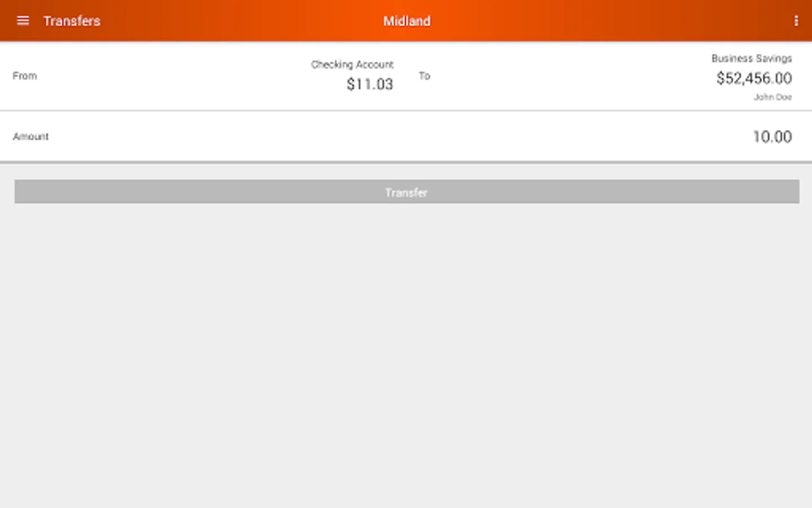Open the hamburger navigation menu
This screenshot has width=812, height=508.
pos(23,21)
